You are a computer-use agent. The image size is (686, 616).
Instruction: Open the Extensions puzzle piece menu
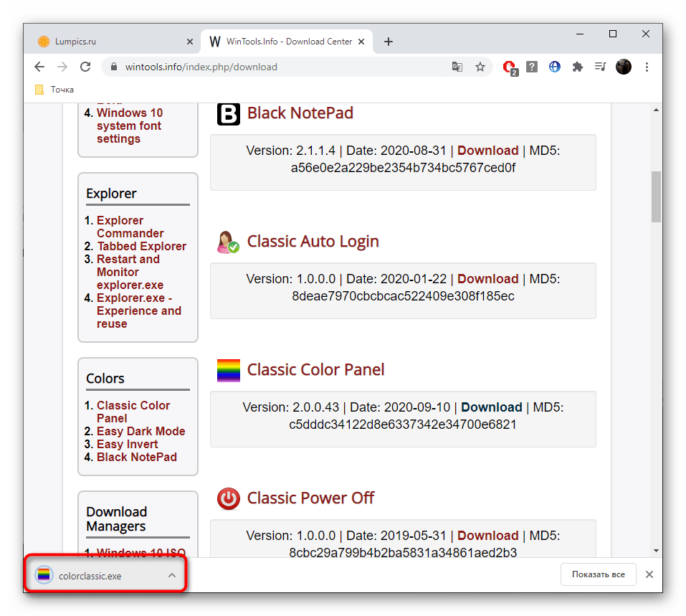pyautogui.click(x=577, y=67)
